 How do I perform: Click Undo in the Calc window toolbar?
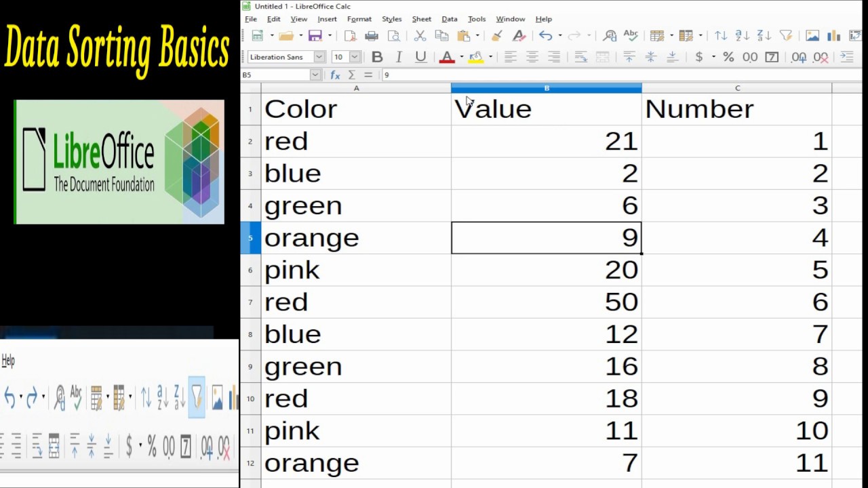[x=546, y=36]
